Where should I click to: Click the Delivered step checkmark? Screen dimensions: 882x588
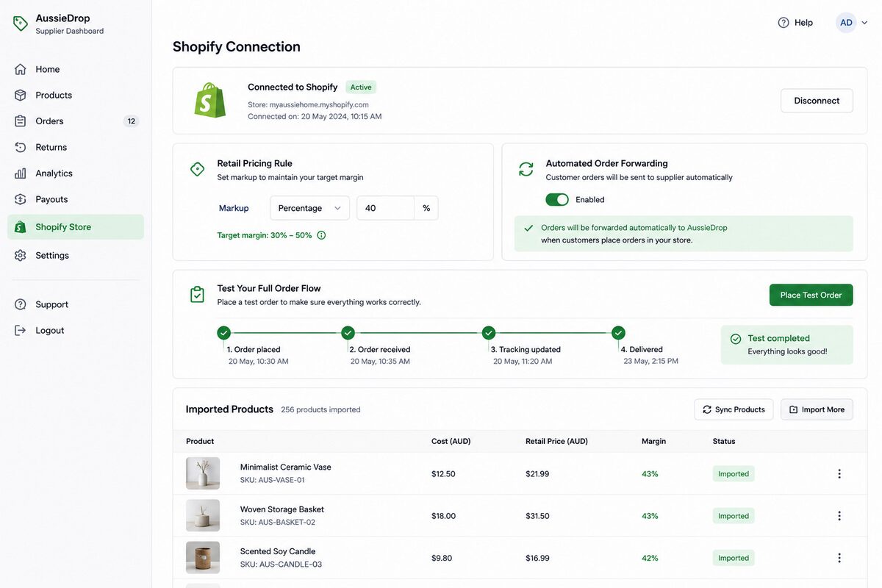click(618, 333)
